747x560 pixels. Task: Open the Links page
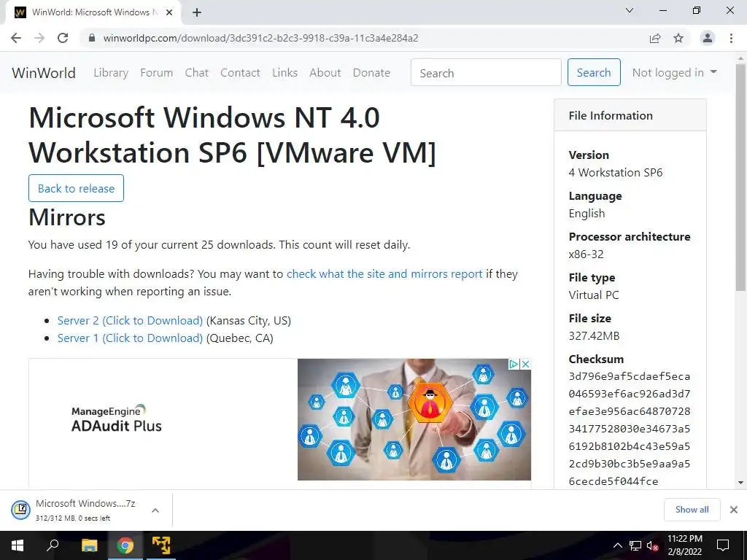click(x=285, y=73)
